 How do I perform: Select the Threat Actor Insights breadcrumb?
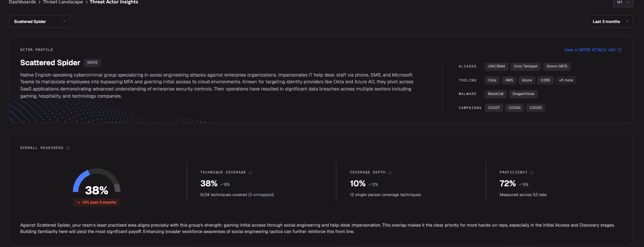click(114, 2)
